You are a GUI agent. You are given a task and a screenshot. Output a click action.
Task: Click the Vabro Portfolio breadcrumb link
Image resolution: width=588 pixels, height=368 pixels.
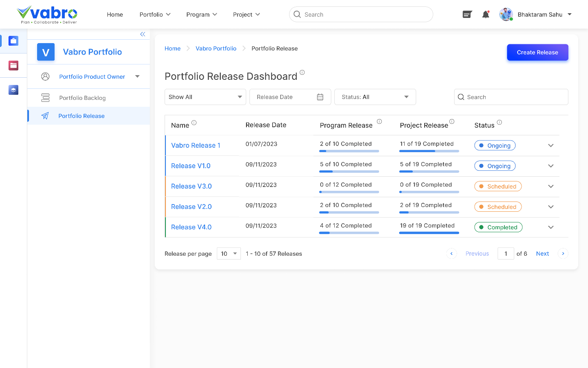click(216, 49)
